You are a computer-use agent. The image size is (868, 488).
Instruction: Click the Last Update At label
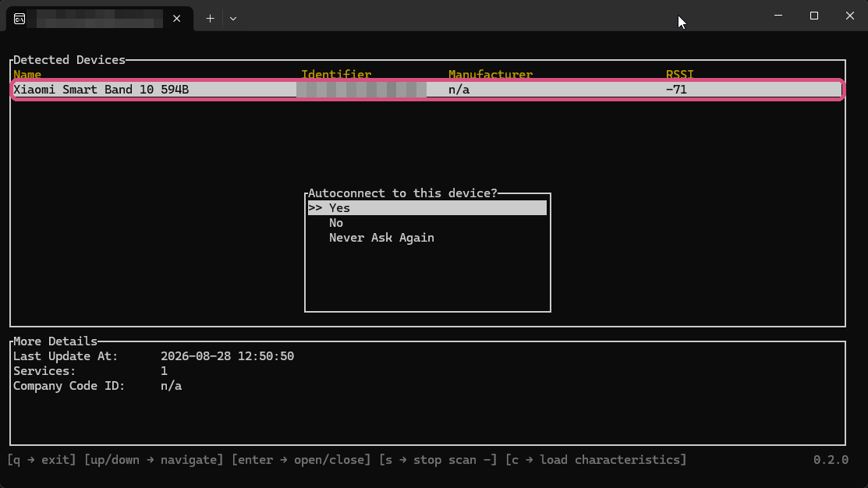tap(66, 356)
